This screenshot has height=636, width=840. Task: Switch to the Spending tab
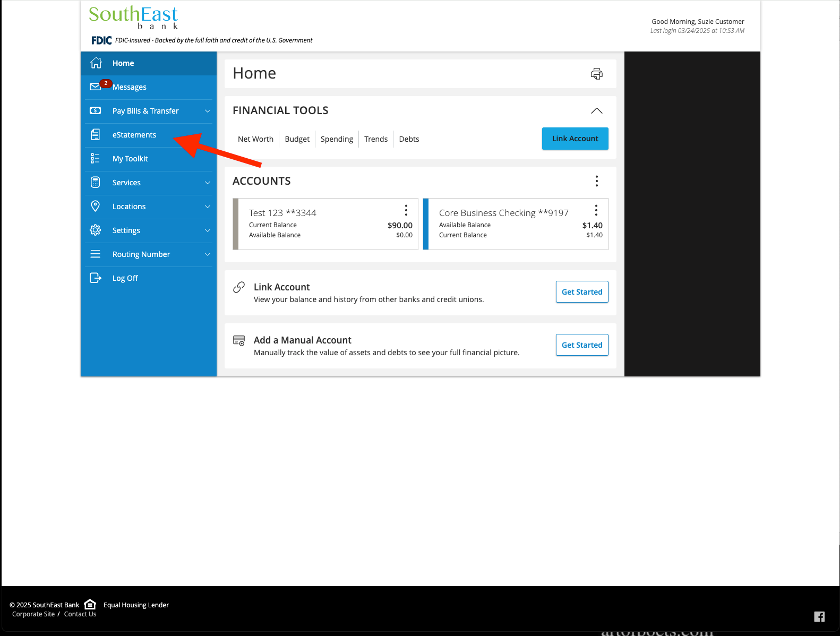[337, 139]
